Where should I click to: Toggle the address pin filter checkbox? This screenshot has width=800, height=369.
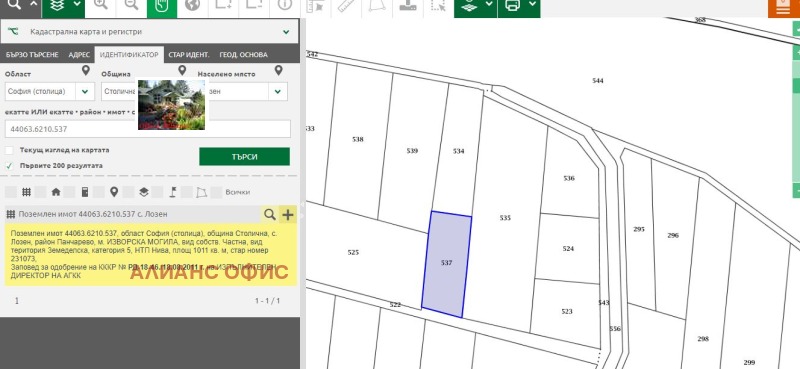(99, 192)
